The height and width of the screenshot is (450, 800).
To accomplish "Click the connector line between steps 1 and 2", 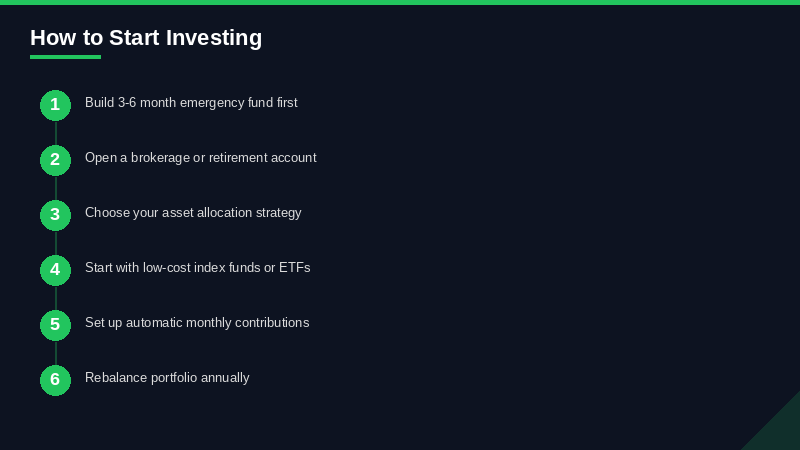I will tap(55, 132).
